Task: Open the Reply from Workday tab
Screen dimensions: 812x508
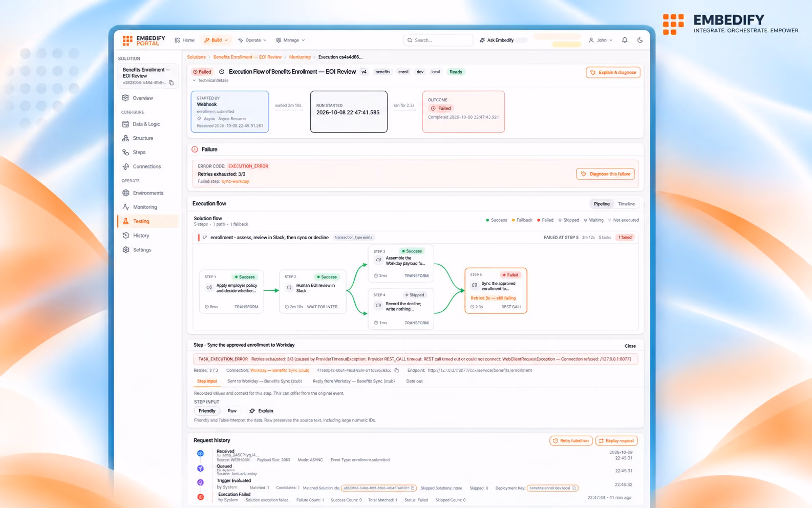Action: [353, 381]
